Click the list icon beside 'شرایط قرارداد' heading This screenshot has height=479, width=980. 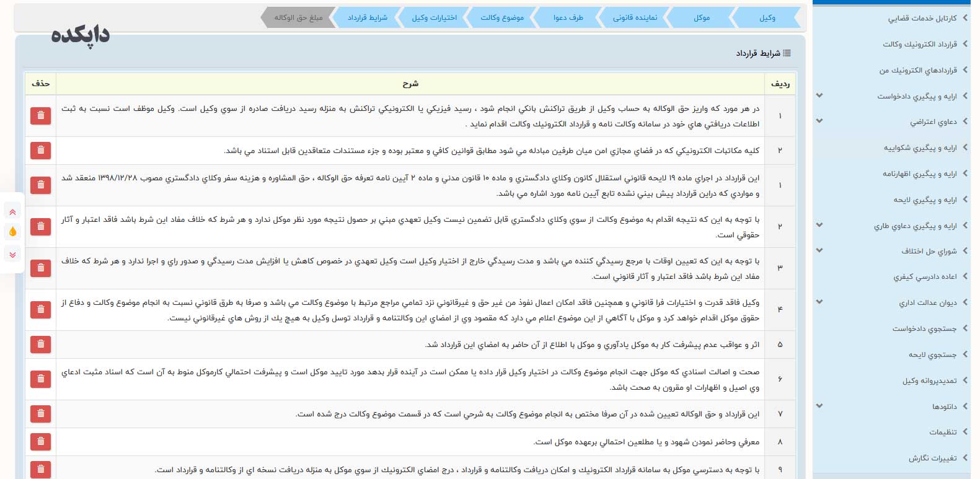click(x=787, y=53)
